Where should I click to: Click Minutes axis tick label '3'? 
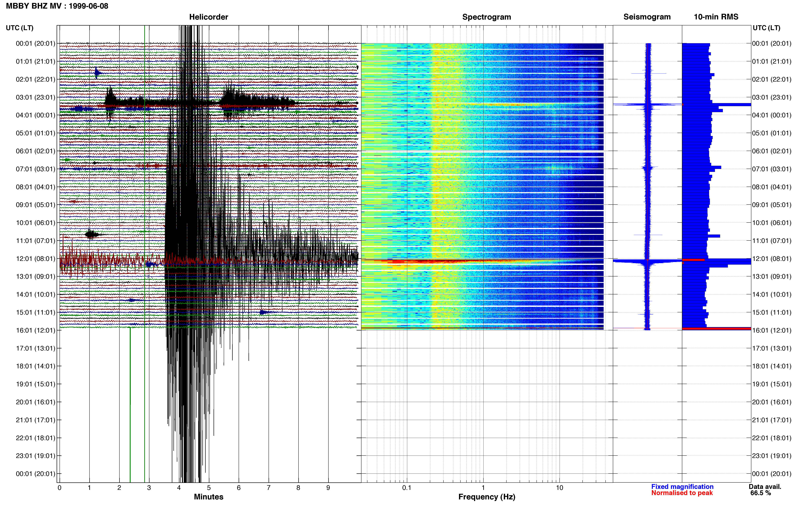(149, 488)
